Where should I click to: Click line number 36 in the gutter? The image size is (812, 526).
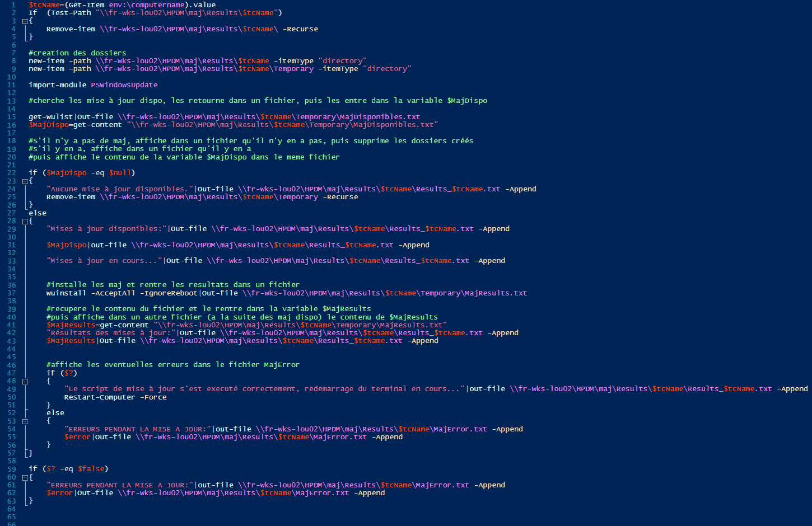point(11,285)
